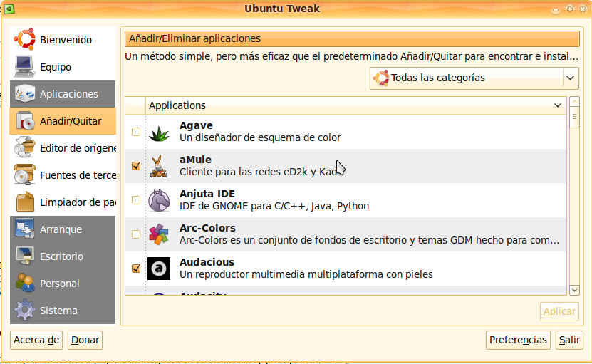Click the Añadir/Eliminar aplicaciones header
The height and width of the screenshot is (364, 592).
[352, 39]
